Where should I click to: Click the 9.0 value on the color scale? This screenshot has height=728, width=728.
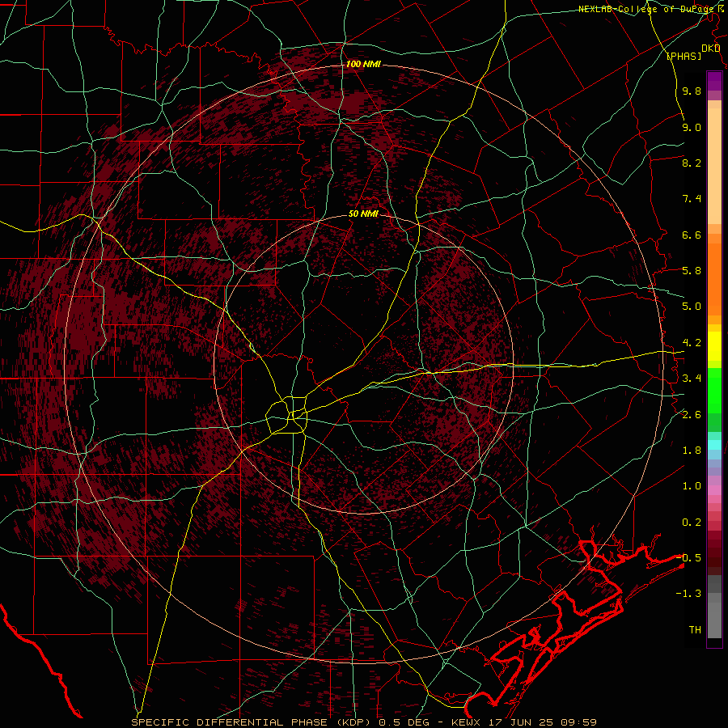point(692,127)
